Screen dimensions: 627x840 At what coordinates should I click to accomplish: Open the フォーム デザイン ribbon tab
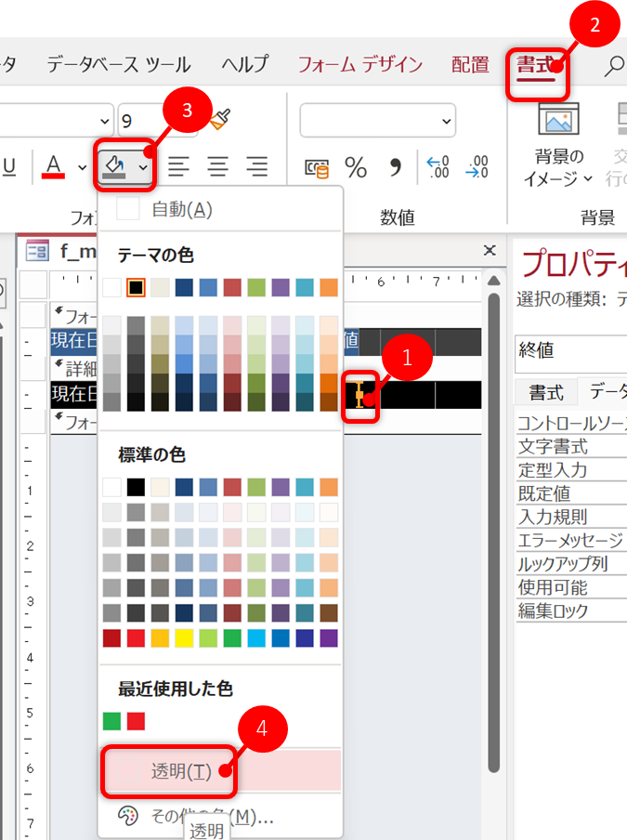pos(359,65)
